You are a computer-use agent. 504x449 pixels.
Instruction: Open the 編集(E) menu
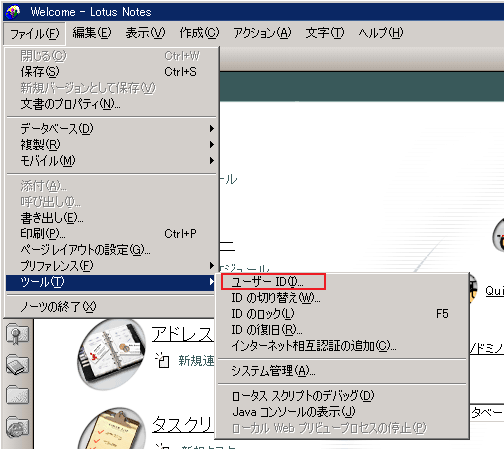(x=92, y=33)
